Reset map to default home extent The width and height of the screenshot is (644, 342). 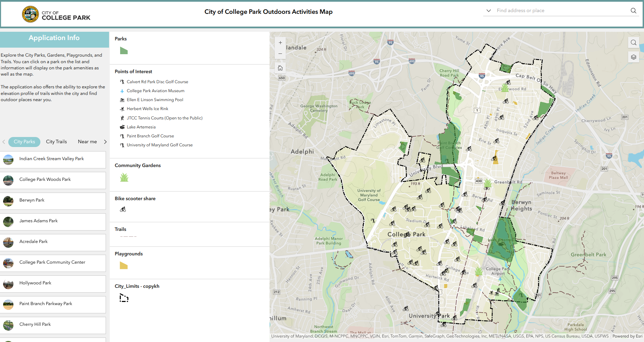point(280,68)
